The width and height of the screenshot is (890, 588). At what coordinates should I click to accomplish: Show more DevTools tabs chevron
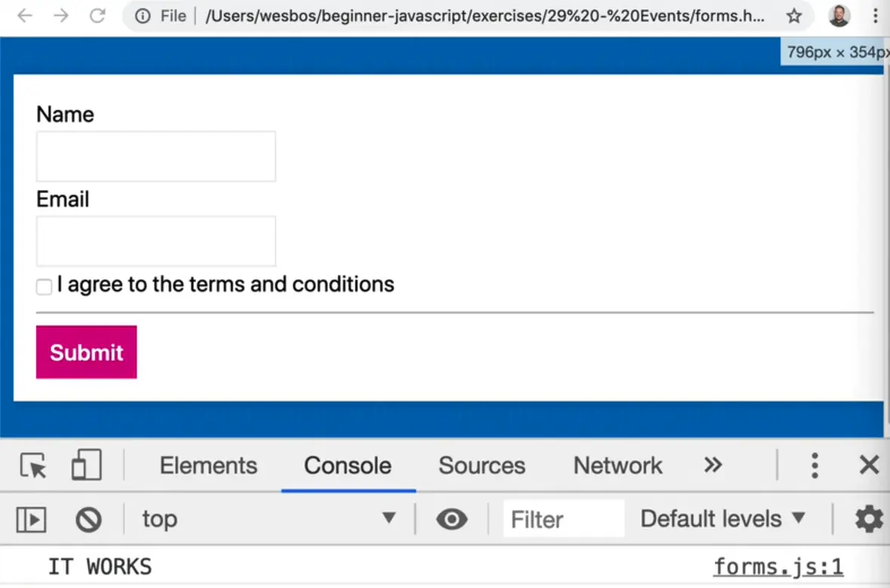(x=713, y=465)
